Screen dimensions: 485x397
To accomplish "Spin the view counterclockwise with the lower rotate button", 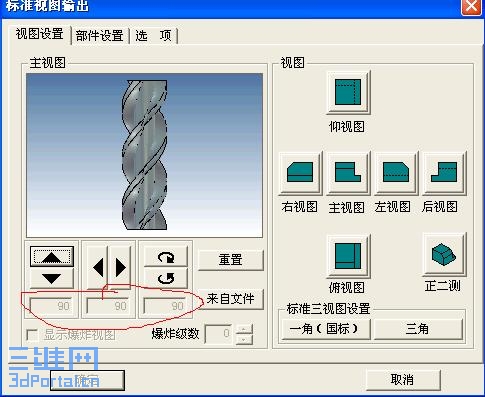I will pos(166,278).
